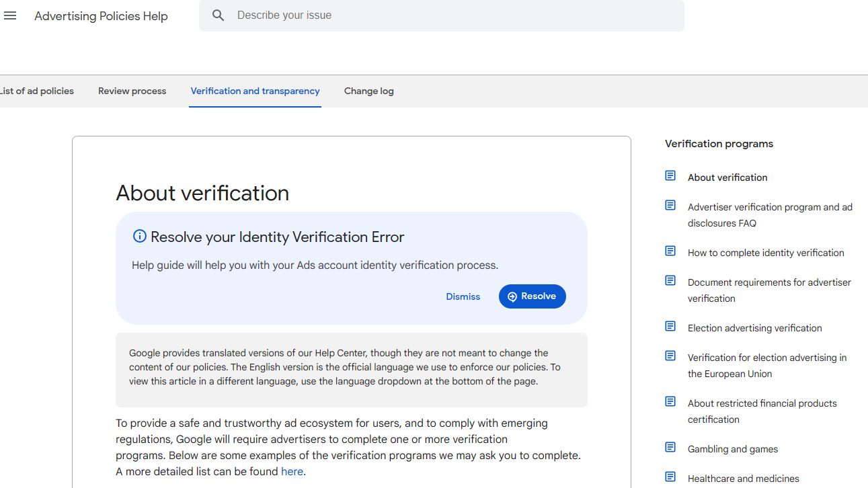
Task: Click the info icon beside Resolve heading
Action: [x=140, y=236]
